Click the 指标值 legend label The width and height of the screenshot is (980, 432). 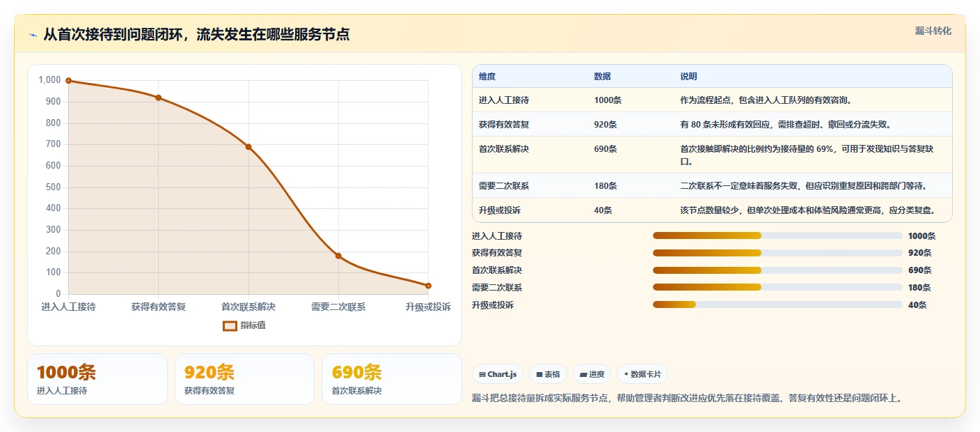tap(253, 325)
